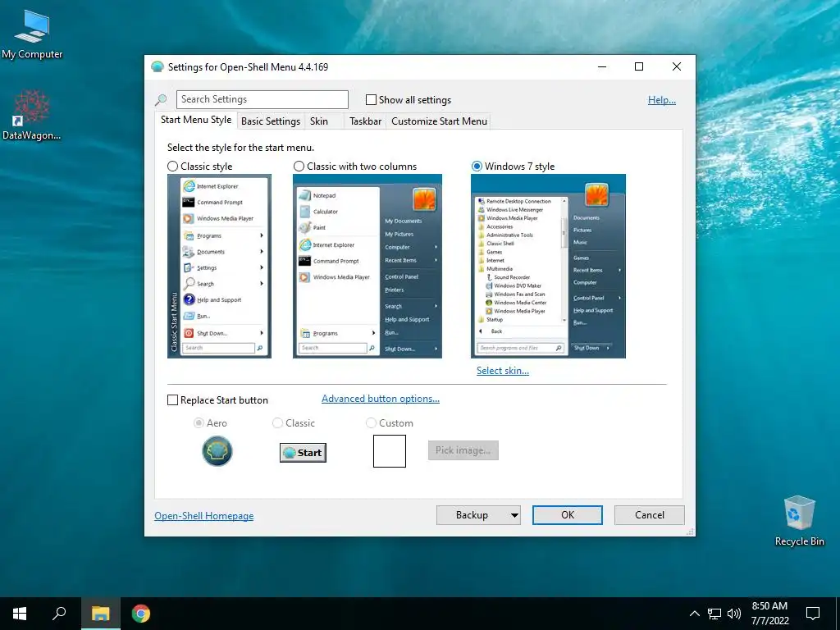The image size is (840, 630).
Task: Open taskbar search magnifier
Action: click(x=59, y=614)
